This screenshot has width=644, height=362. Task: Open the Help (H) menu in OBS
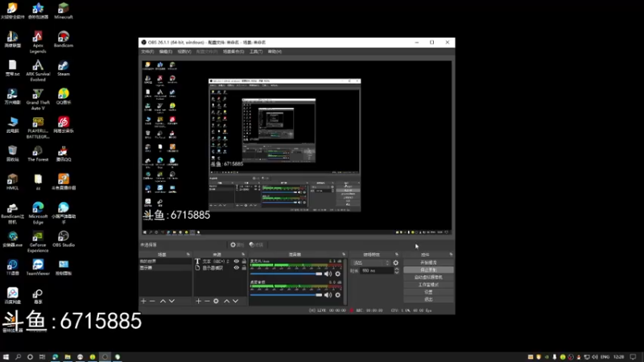[275, 51]
